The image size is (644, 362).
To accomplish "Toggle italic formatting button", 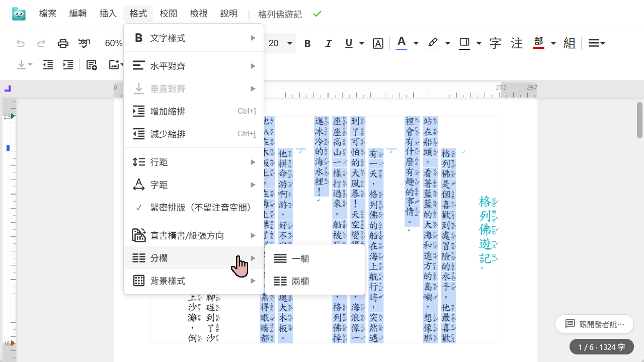I will click(x=329, y=44).
